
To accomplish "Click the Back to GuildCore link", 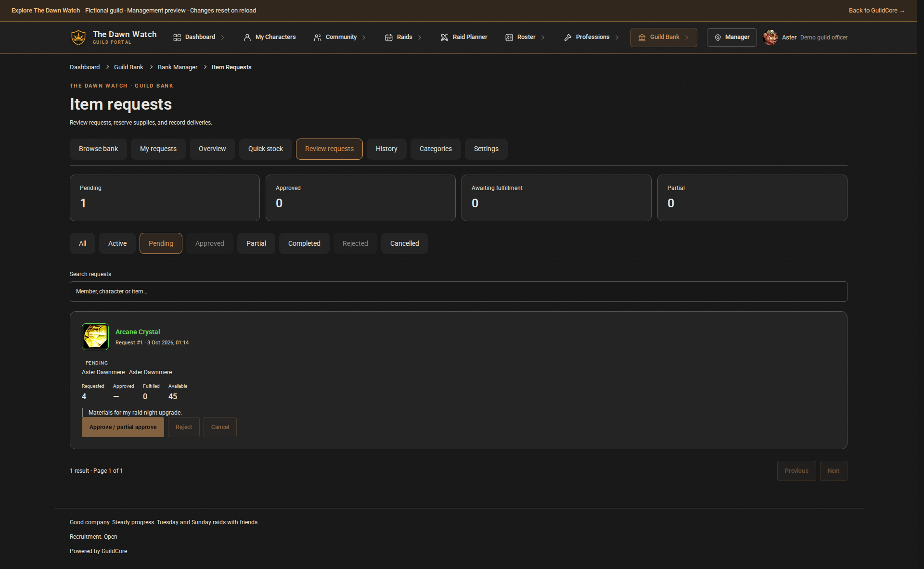I will [x=876, y=11].
